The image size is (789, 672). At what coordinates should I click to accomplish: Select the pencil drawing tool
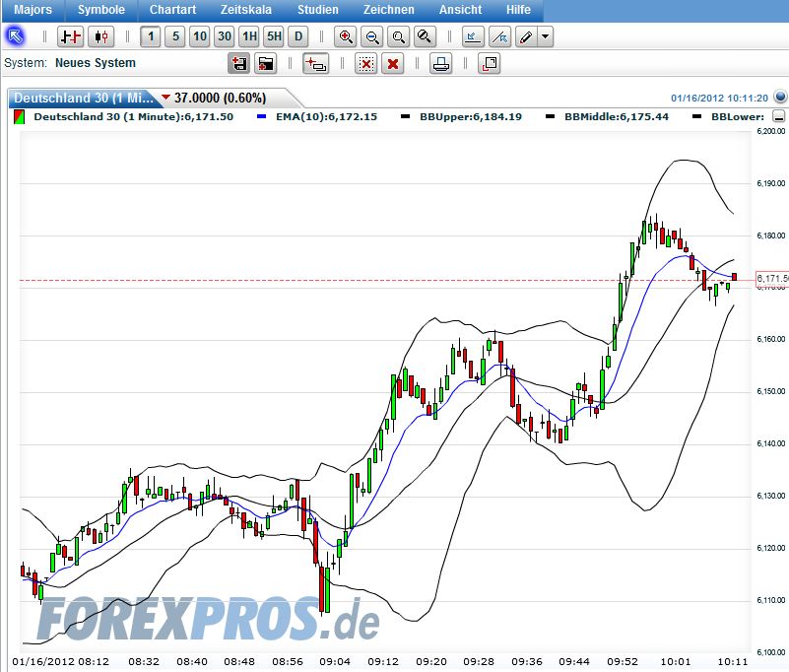pos(525,36)
